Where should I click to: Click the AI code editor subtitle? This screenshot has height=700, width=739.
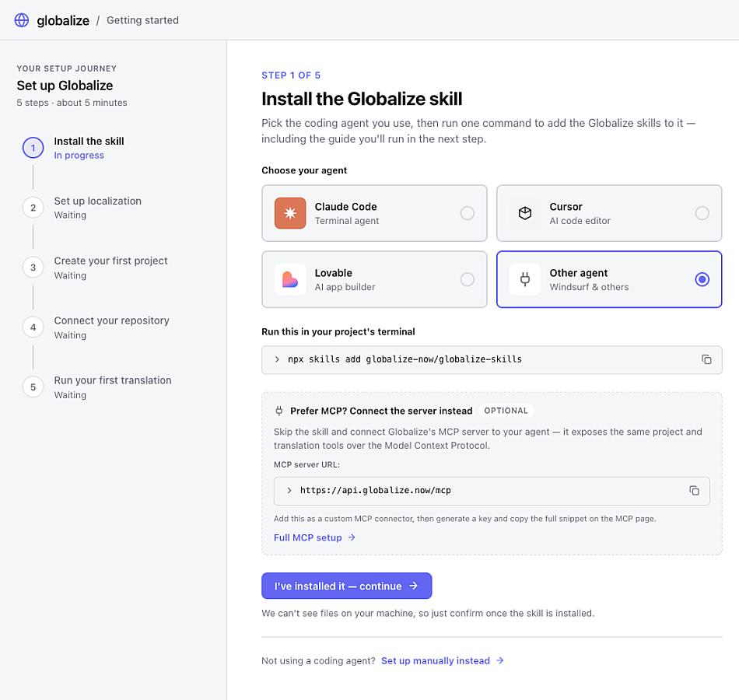click(x=580, y=221)
